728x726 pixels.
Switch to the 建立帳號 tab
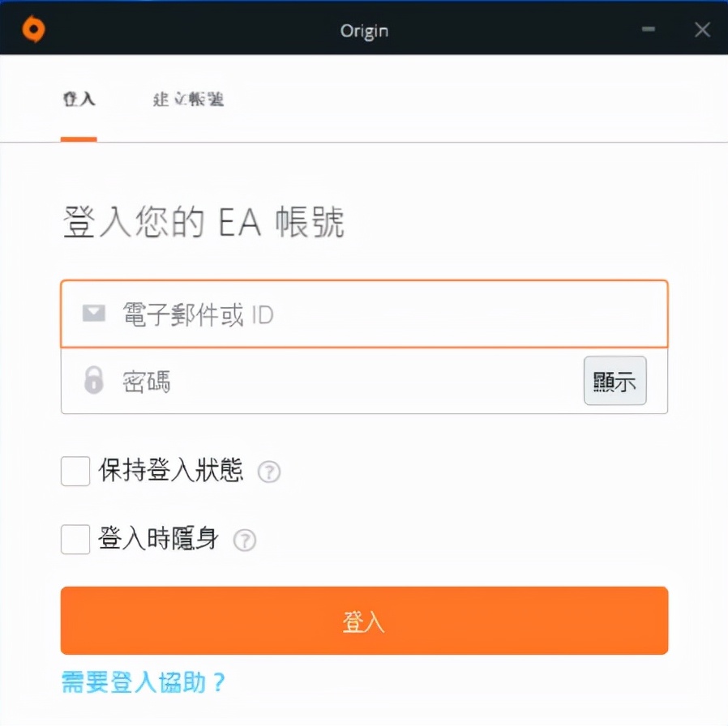click(187, 99)
